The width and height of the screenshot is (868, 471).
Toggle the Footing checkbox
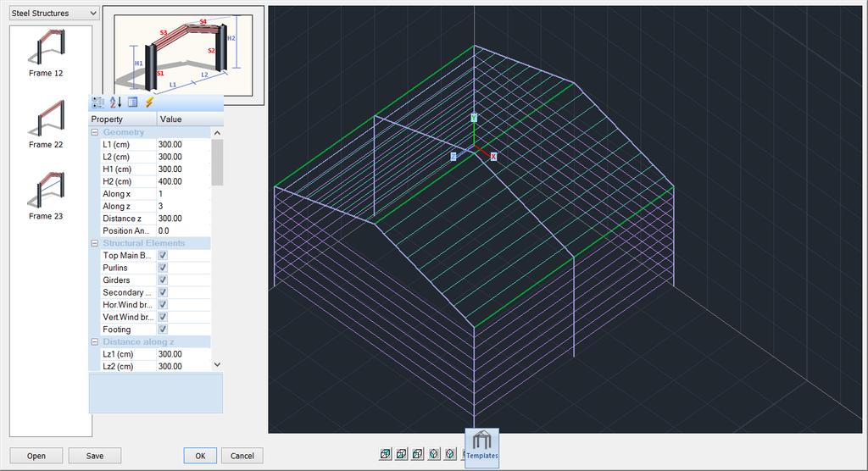[x=163, y=330]
